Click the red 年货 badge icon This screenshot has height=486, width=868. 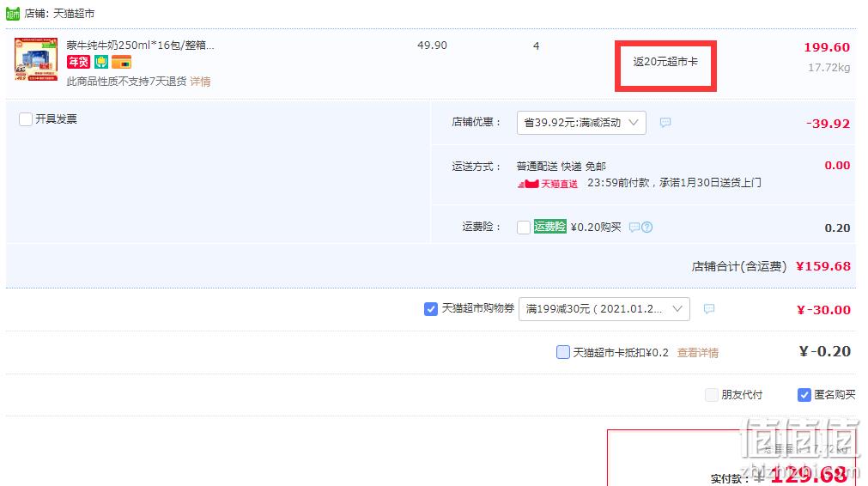click(78, 62)
